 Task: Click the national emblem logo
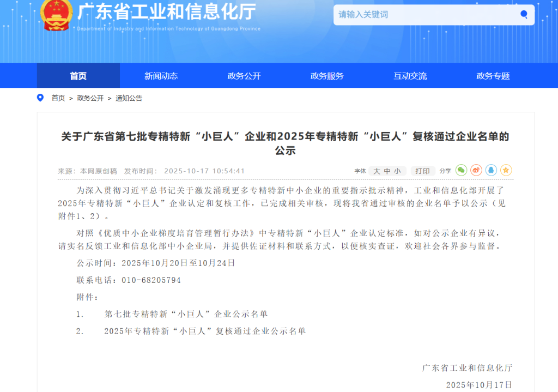57,15
